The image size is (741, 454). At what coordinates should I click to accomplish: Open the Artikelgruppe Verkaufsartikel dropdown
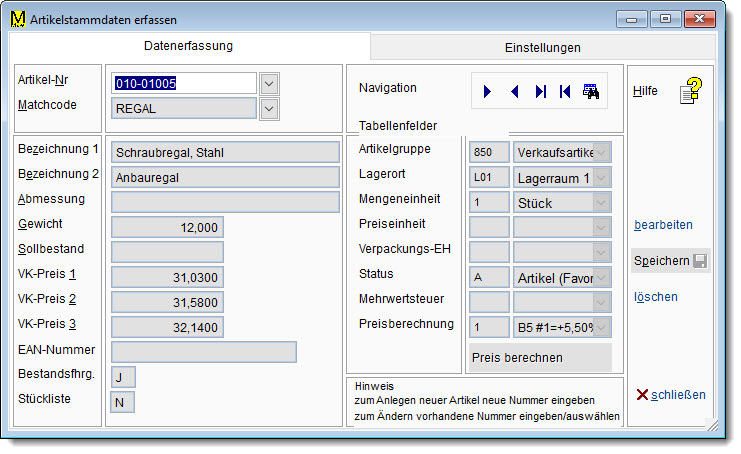point(601,152)
